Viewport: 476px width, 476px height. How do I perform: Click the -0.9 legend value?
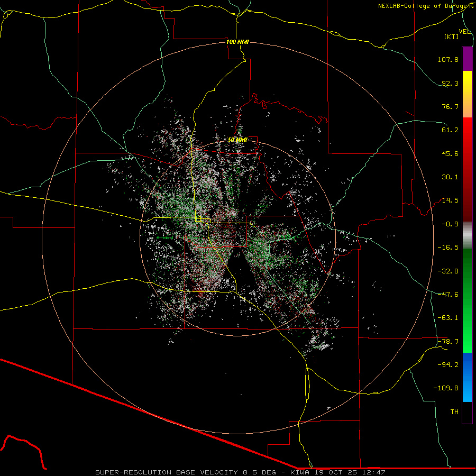point(450,224)
